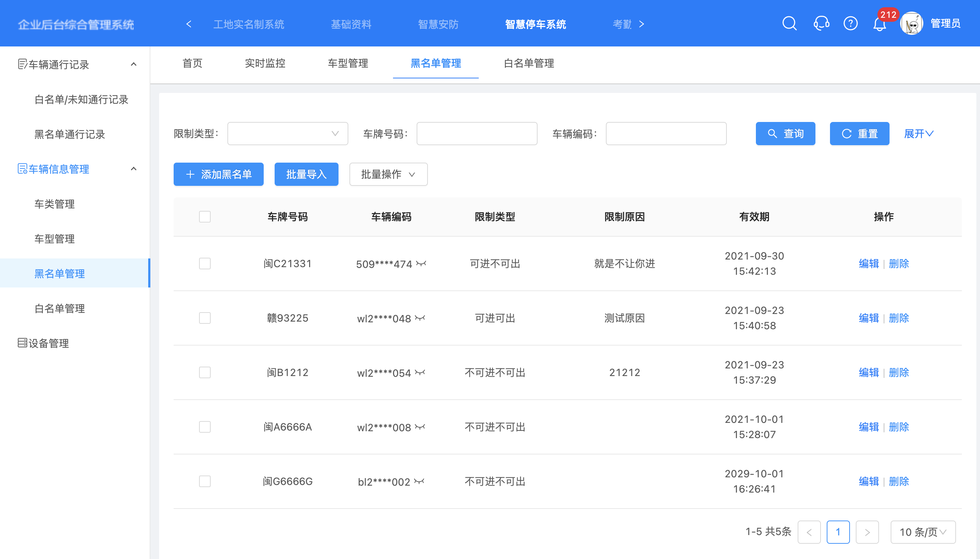This screenshot has width=980, height=559.
Task: Open customer service headset icon
Action: (821, 24)
